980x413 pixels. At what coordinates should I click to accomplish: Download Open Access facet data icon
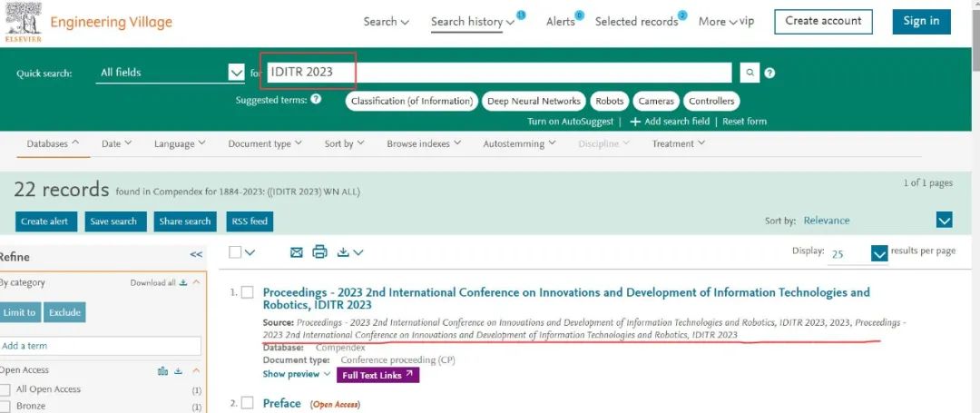coord(178,371)
